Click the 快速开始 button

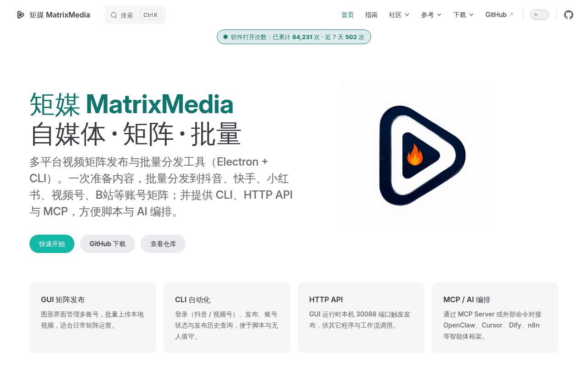click(x=52, y=244)
